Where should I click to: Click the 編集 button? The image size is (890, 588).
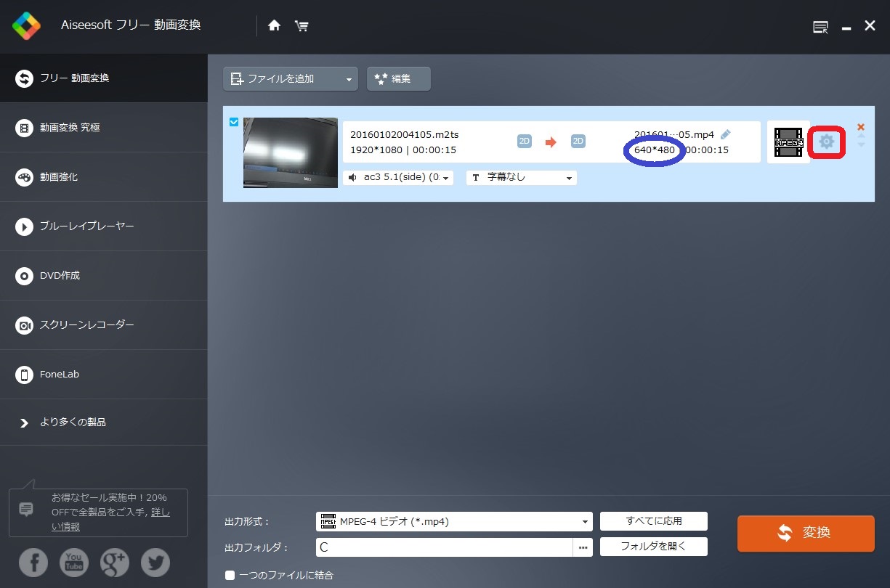399,79
